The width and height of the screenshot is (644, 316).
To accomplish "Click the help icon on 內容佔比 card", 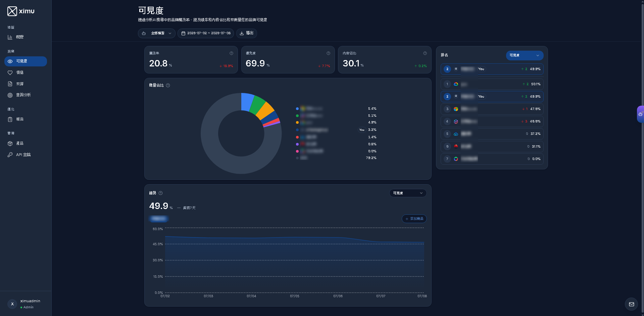I will 425,53.
